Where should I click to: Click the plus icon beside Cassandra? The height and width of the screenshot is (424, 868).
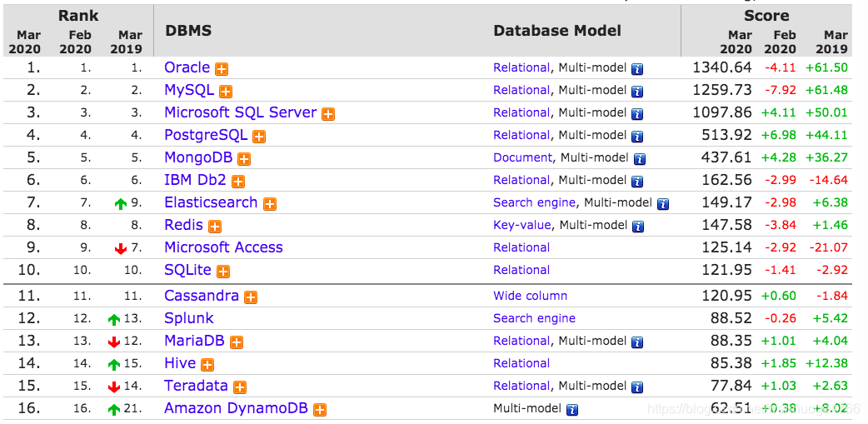(x=251, y=297)
